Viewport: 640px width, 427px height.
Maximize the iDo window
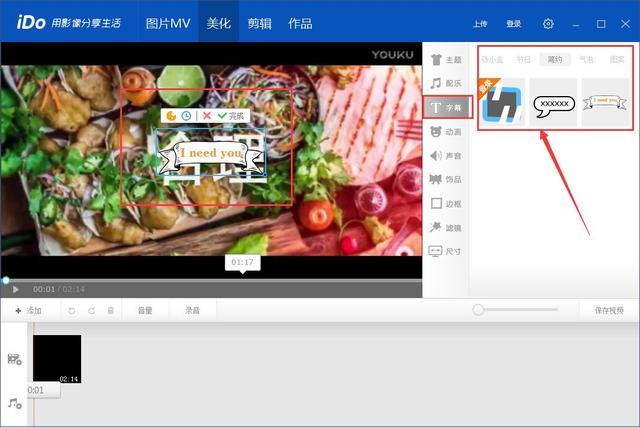(x=601, y=24)
